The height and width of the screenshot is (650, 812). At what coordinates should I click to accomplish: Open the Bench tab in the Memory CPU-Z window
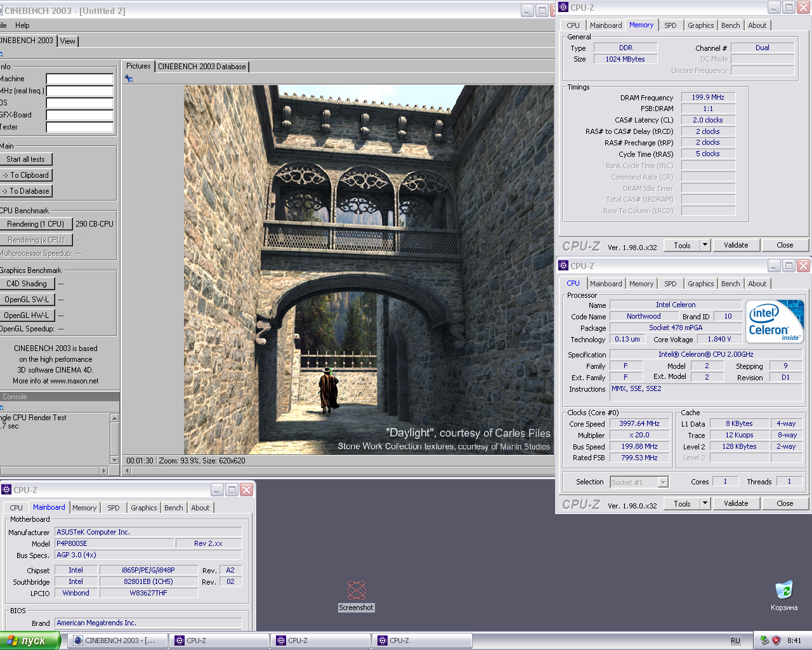[x=731, y=25]
